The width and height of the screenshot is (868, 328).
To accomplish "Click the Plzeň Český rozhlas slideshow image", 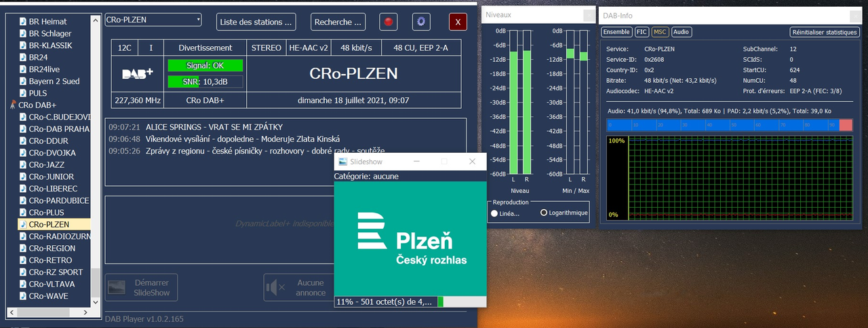I will [x=410, y=238].
